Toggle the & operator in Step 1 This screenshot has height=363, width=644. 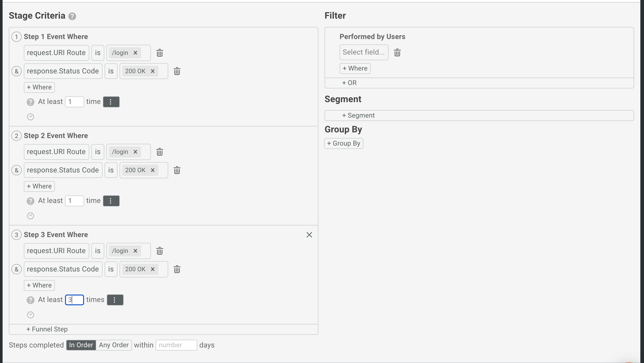17,71
